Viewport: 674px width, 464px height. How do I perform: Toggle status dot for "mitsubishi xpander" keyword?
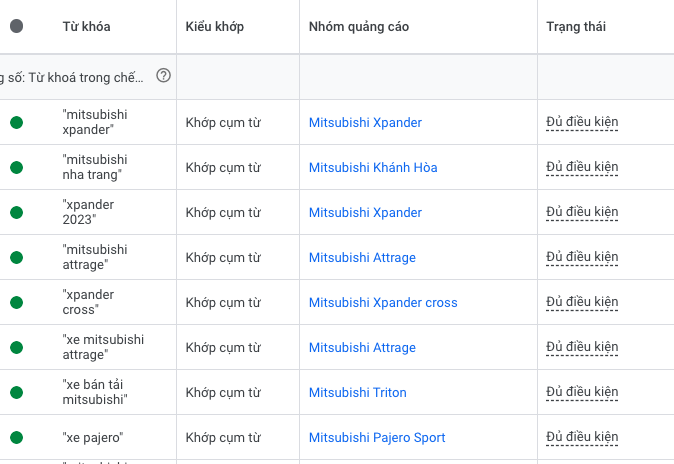click(17, 123)
